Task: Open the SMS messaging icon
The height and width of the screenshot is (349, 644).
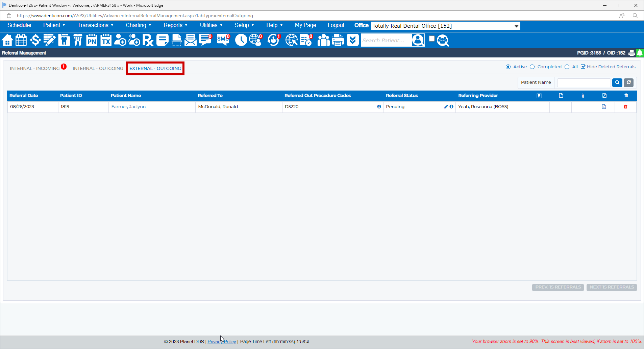Action: pyautogui.click(x=223, y=40)
